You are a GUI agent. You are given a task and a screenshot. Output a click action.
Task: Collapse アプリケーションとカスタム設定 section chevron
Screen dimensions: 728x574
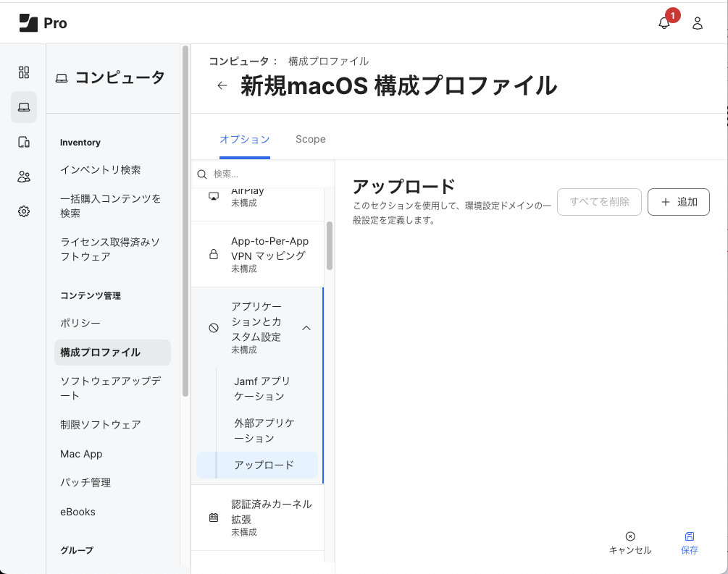point(306,328)
